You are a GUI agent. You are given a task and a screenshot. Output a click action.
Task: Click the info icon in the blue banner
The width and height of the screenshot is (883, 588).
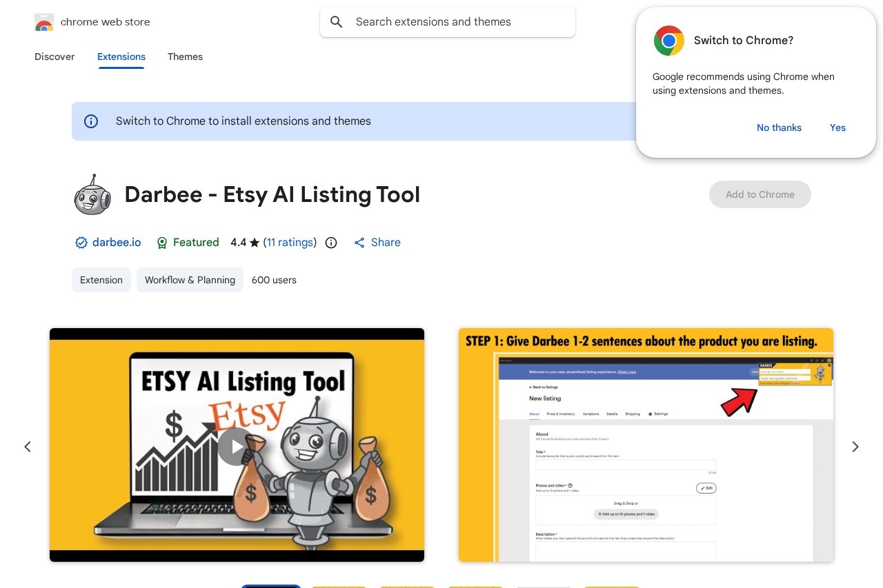coord(91,121)
